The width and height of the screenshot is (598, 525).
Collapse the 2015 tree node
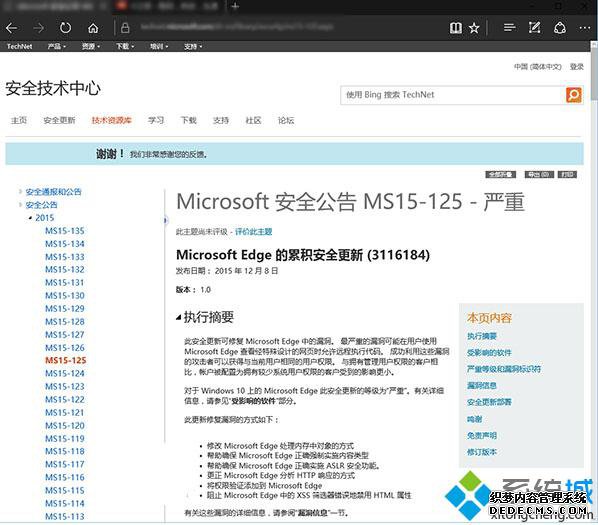point(30,218)
